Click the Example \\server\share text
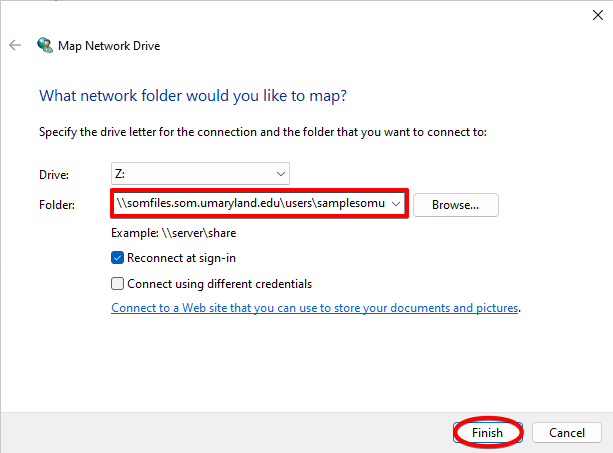 [x=174, y=233]
